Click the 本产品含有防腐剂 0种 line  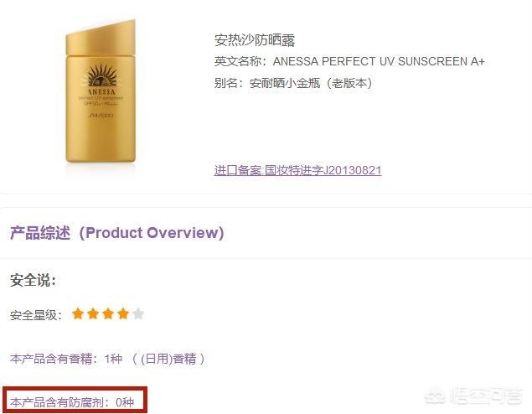72,402
